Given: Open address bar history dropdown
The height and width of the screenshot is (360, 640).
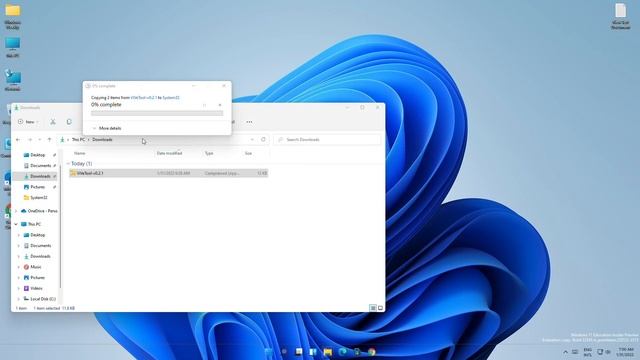Looking at the screenshot, I should (x=252, y=140).
